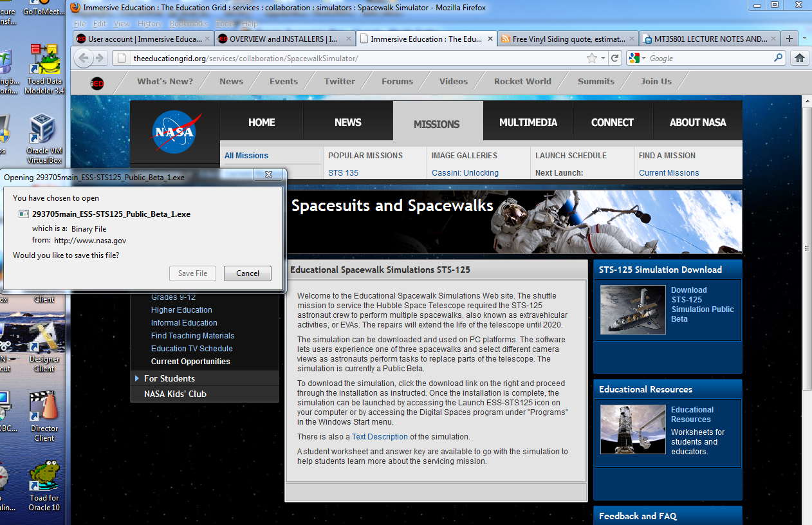812x525 pixels.
Task: Click the Current Missions link
Action: (x=669, y=173)
